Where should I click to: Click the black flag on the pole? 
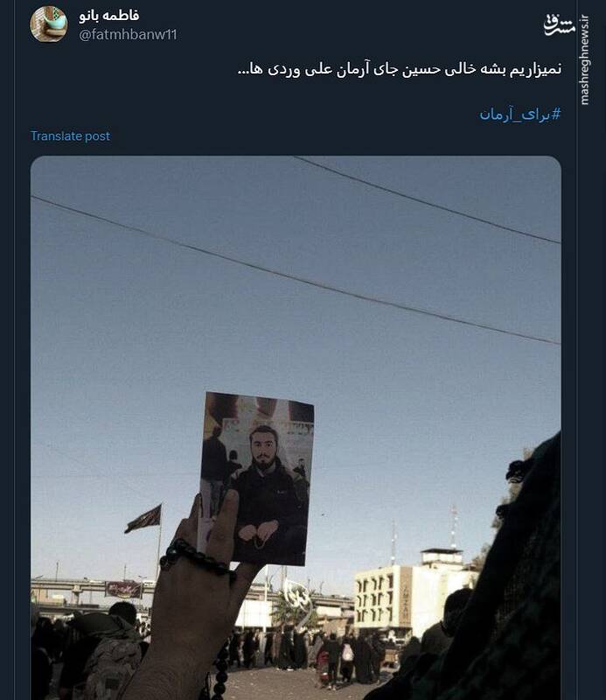pyautogui.click(x=143, y=518)
